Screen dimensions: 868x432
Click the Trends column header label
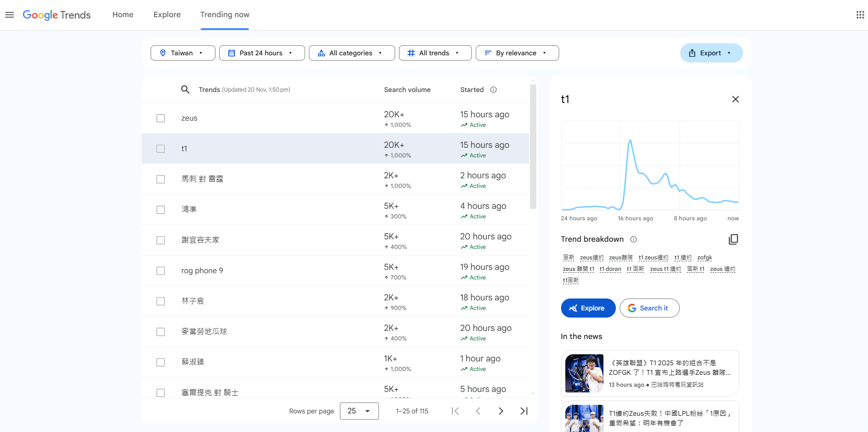pyautogui.click(x=209, y=90)
